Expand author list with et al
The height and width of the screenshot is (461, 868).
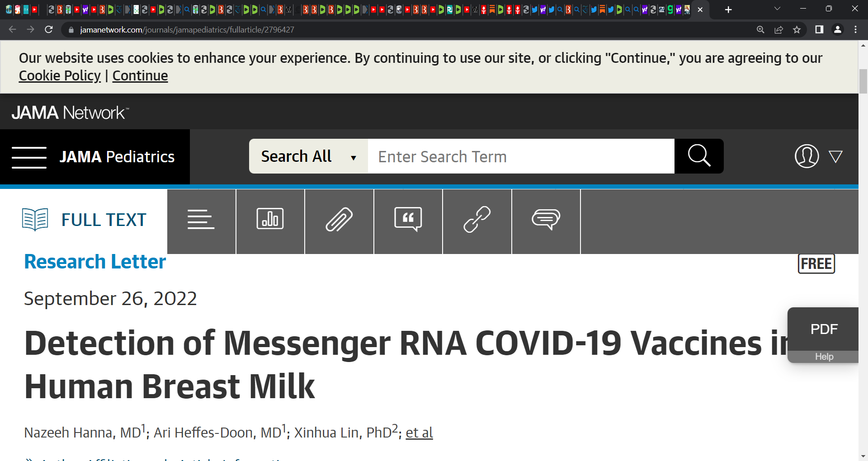(419, 433)
